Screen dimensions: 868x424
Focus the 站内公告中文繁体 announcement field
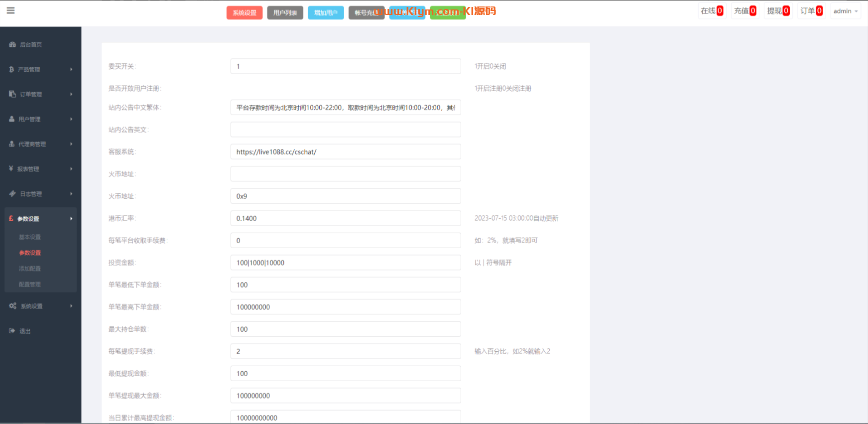point(346,108)
